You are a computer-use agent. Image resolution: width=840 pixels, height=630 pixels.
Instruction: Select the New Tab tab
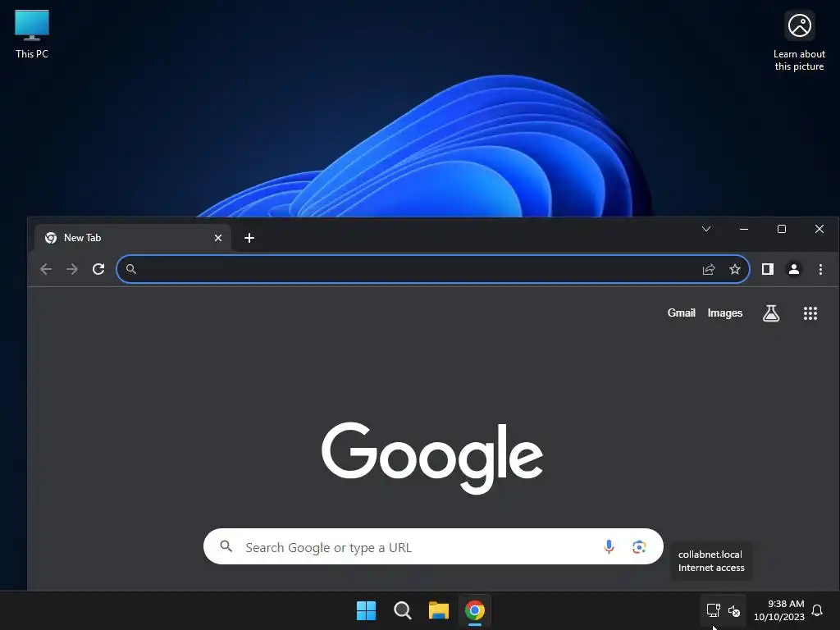point(133,238)
